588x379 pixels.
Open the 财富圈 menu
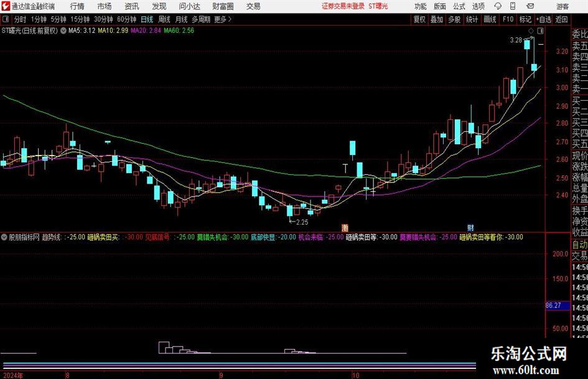pos(223,6)
